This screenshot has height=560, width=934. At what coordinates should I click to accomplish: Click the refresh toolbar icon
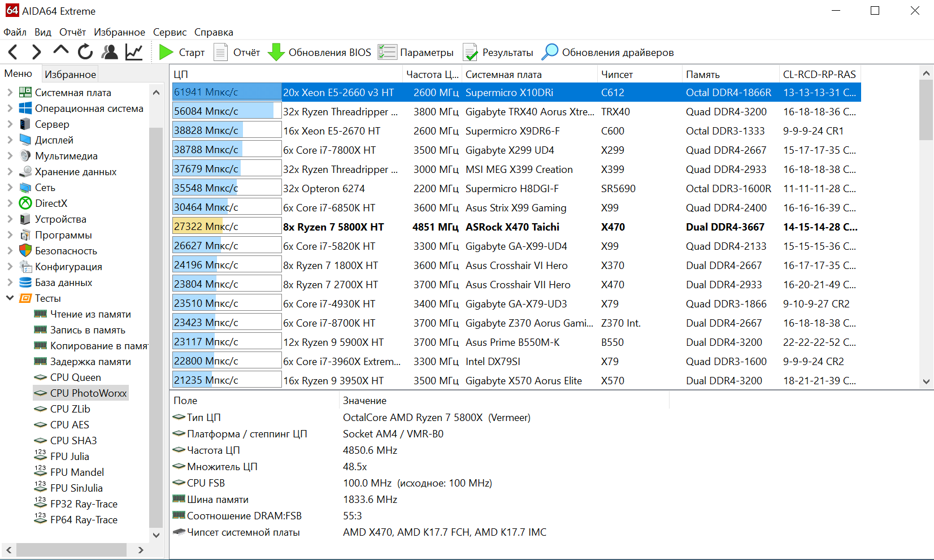click(x=85, y=52)
